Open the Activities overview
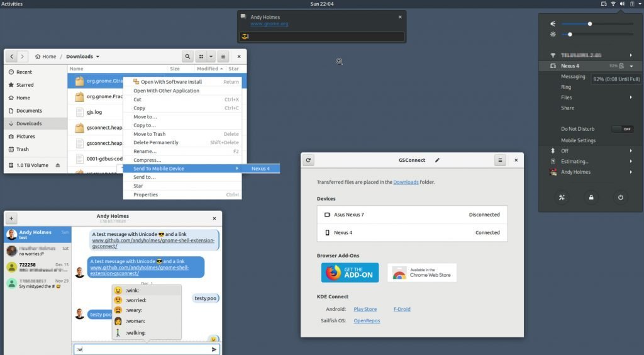Image resolution: width=644 pixels, height=355 pixels. click(x=12, y=4)
